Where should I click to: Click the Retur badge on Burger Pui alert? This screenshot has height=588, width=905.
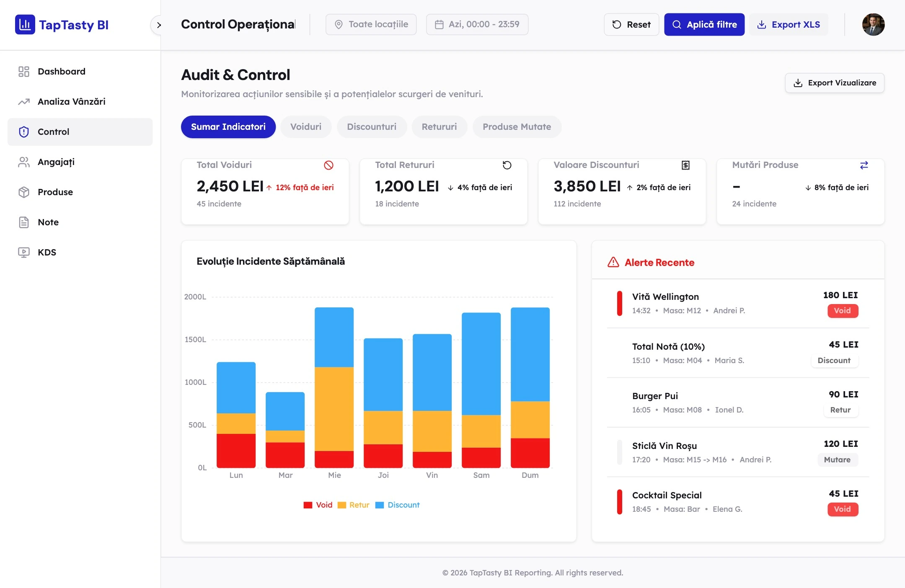click(840, 410)
